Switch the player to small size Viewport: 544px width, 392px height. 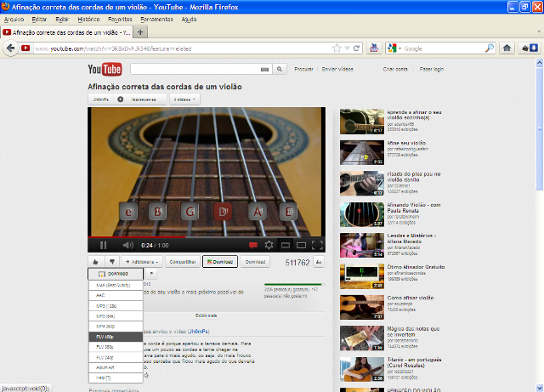click(x=286, y=246)
